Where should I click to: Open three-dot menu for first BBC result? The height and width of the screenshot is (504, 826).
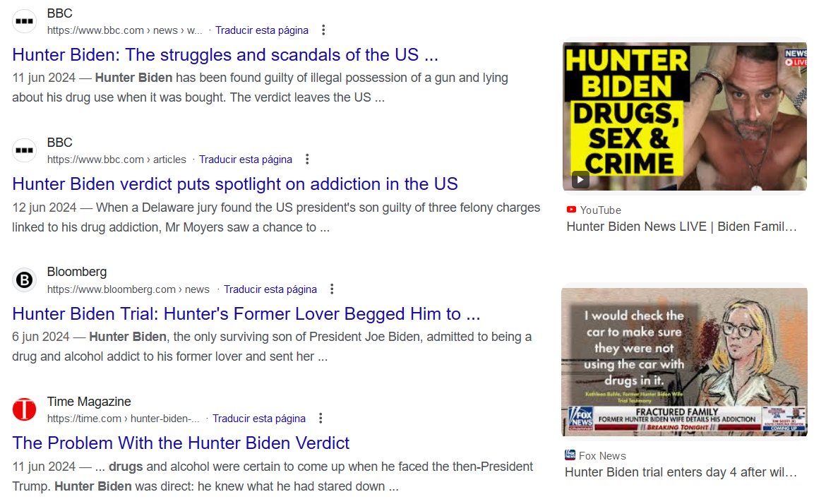[323, 30]
